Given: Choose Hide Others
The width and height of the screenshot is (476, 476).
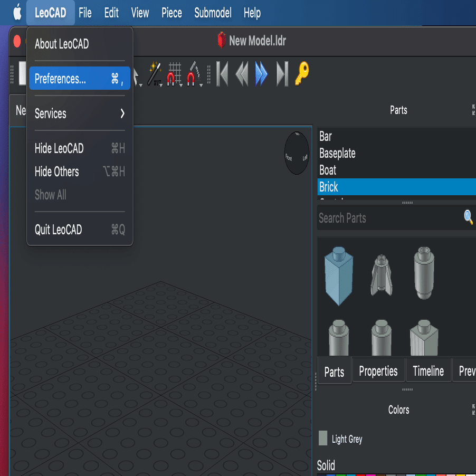Looking at the screenshot, I should click(x=80, y=172).
